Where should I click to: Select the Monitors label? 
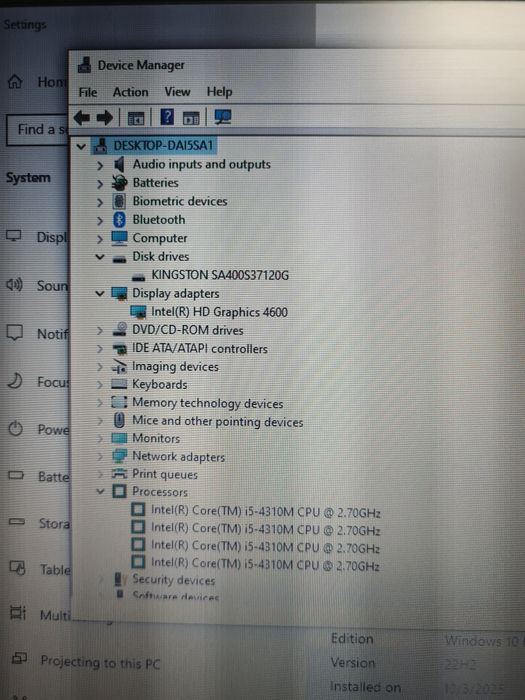[x=156, y=438]
